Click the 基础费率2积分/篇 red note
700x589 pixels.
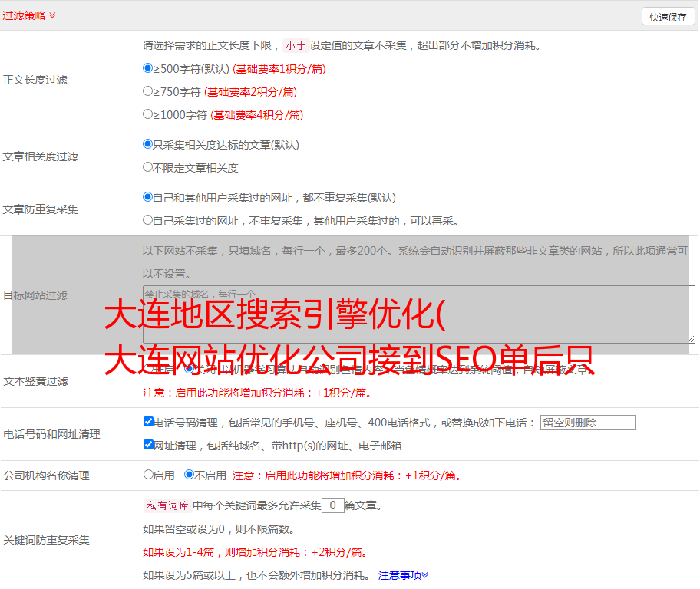[250, 92]
